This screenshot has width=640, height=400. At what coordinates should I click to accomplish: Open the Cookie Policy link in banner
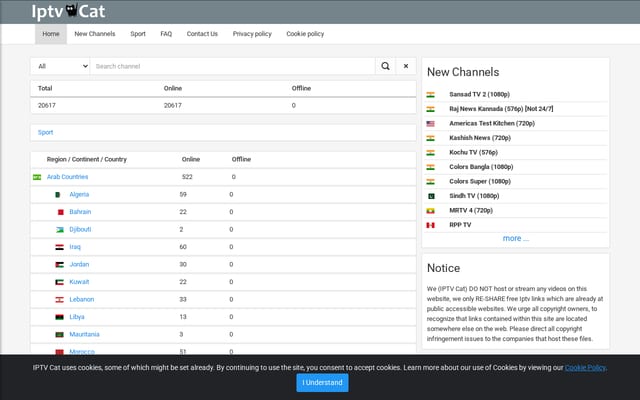tap(585, 368)
